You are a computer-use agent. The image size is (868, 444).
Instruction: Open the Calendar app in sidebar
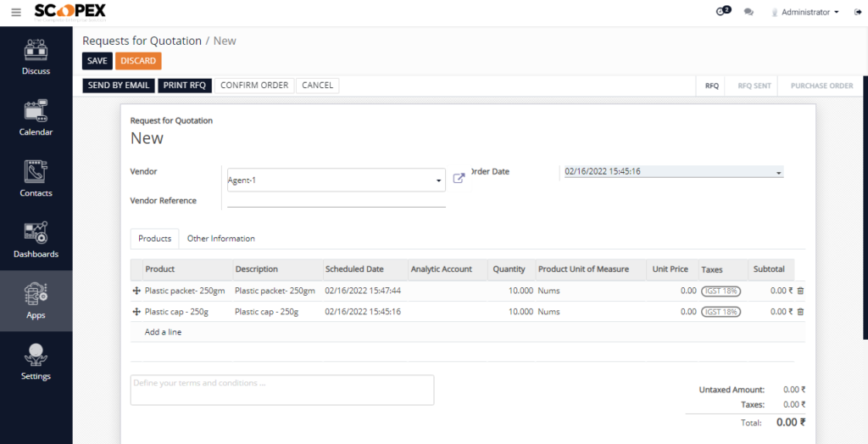point(36,118)
